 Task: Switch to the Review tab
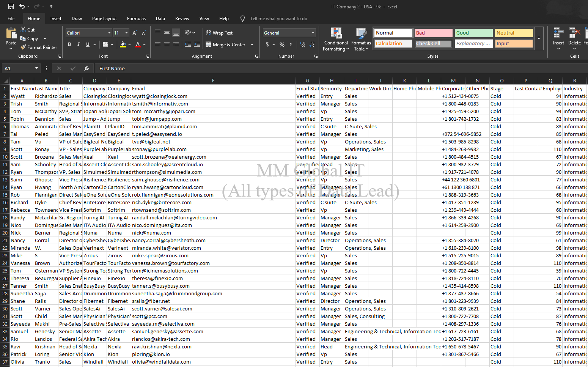click(182, 19)
